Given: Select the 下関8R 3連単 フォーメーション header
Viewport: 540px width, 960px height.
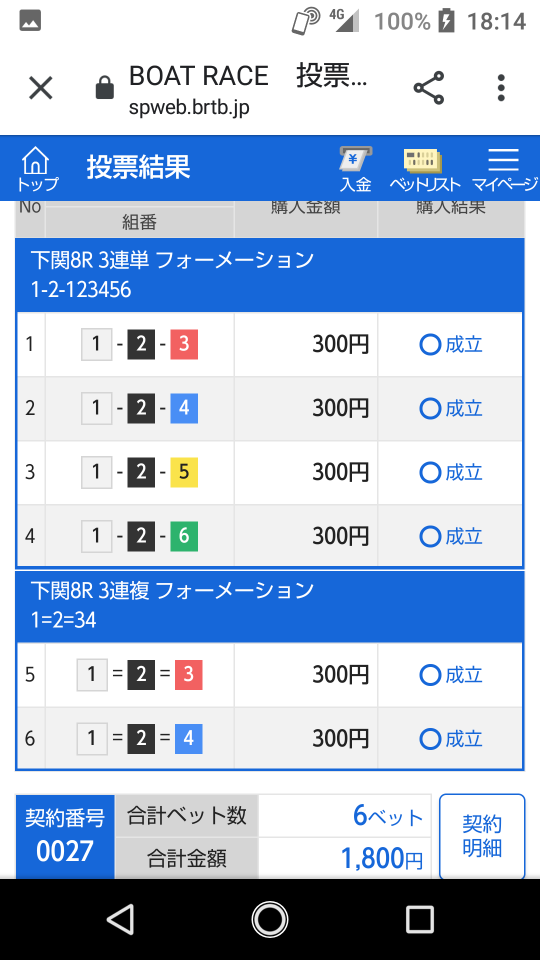Looking at the screenshot, I should (270, 275).
